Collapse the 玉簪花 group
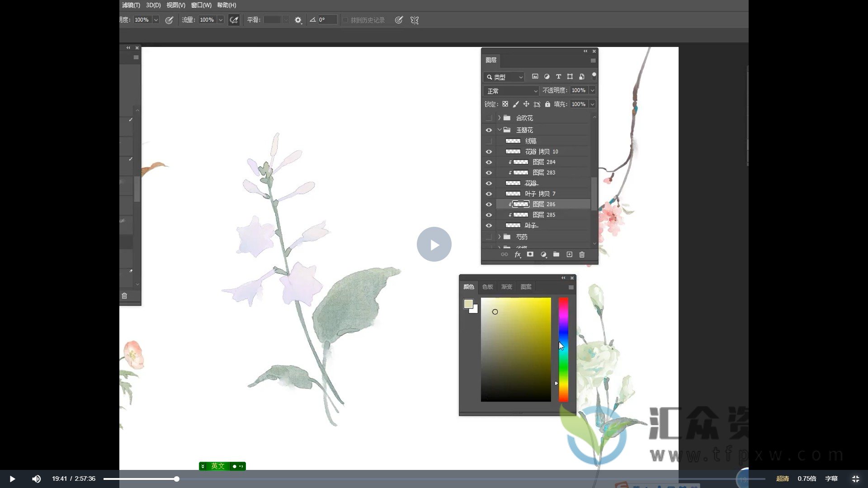 click(499, 130)
